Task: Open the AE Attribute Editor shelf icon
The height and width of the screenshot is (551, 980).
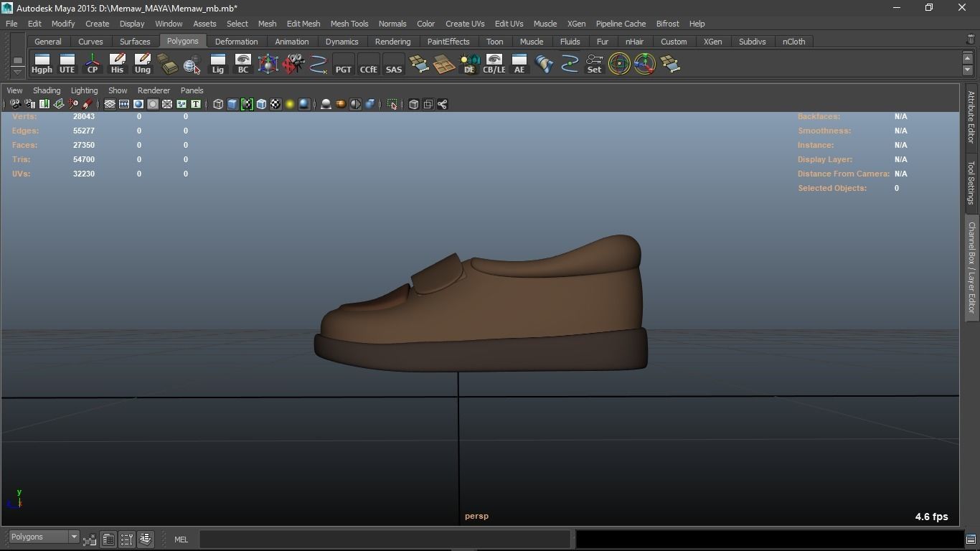Action: 519,64
